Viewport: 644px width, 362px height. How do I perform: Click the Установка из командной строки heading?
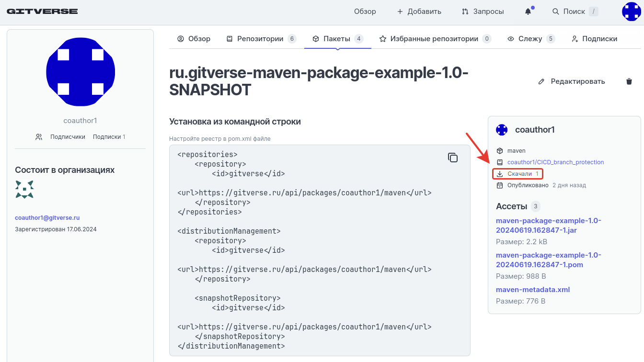tap(235, 122)
